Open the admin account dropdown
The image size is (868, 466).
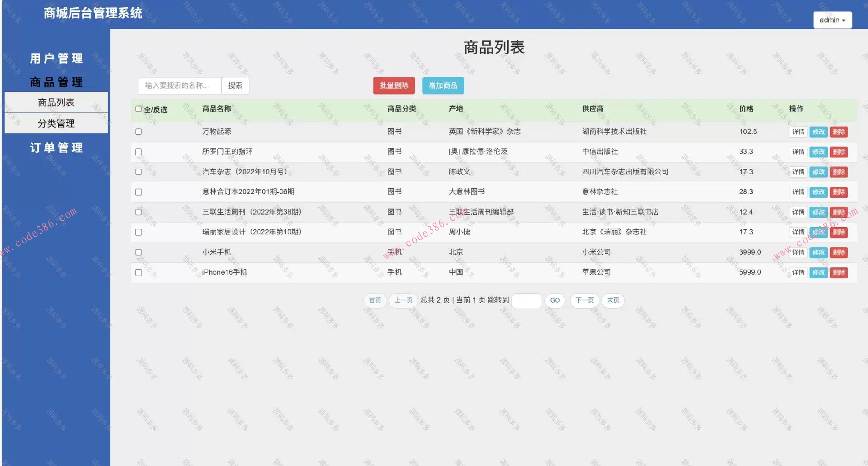tap(832, 20)
